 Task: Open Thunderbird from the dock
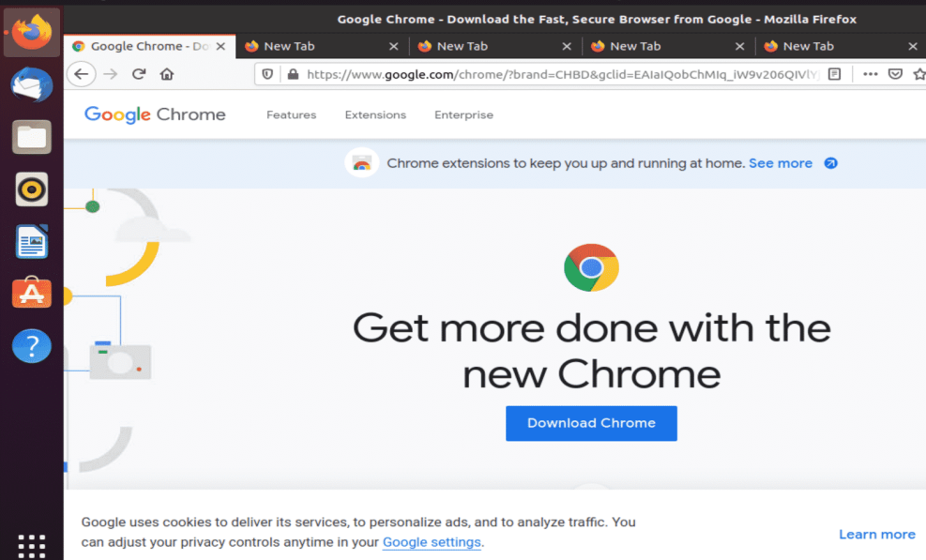click(x=31, y=84)
